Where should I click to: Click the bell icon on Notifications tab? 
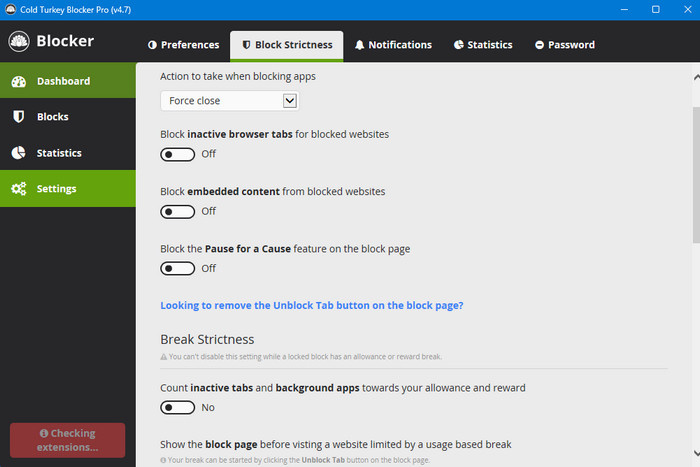pos(359,45)
